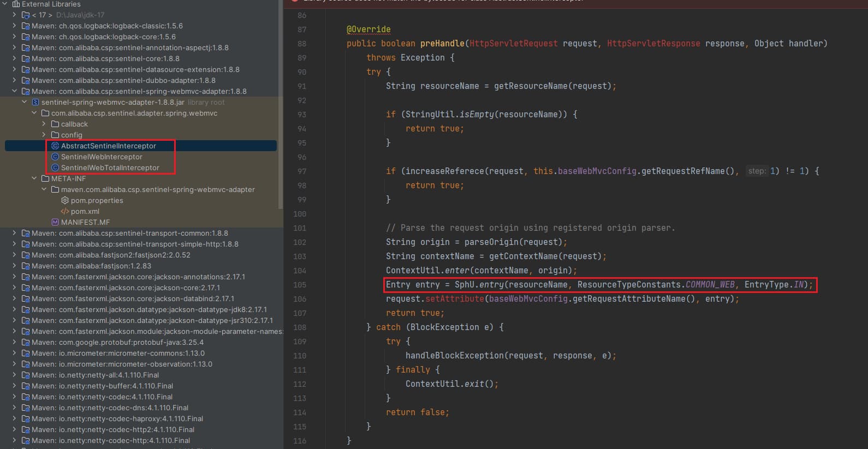Viewport: 868px width, 449px height.
Task: Click library icon of sentinel-transport-simple-http:1.8.8
Action: [x=26, y=244]
